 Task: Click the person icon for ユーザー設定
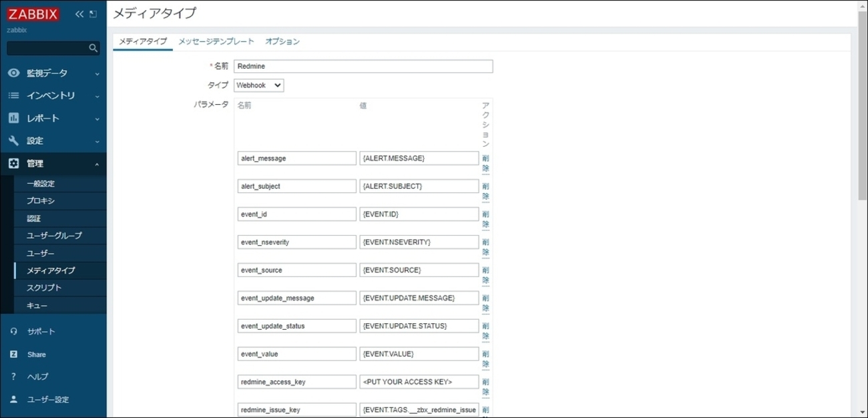(x=13, y=399)
